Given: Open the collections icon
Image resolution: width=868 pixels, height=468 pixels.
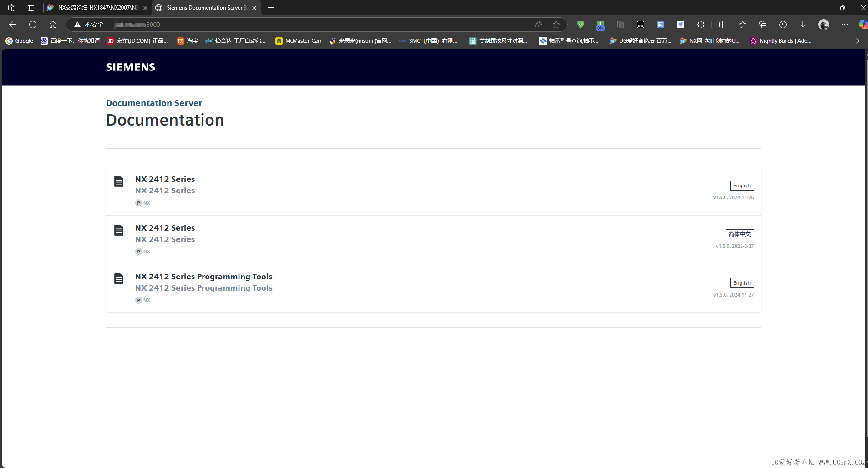Looking at the screenshot, I should click(x=763, y=25).
